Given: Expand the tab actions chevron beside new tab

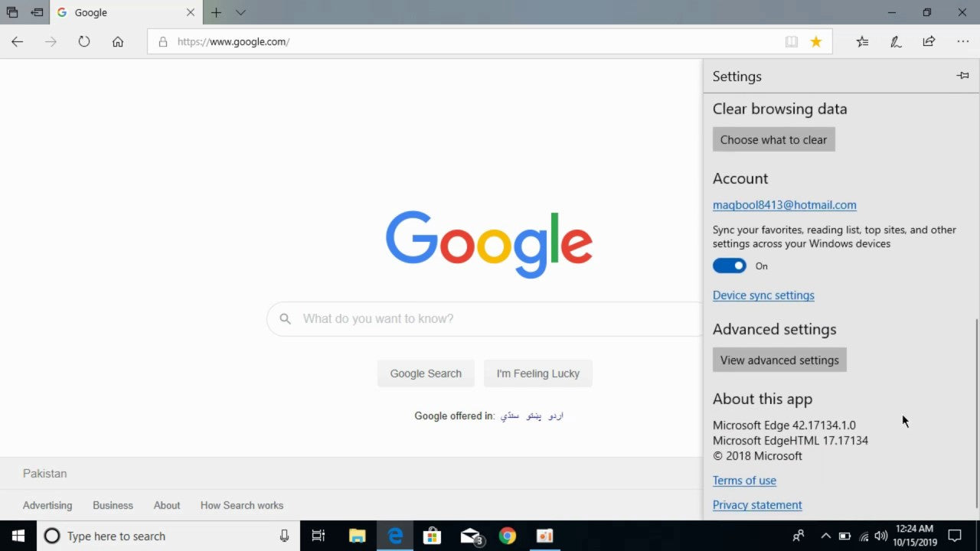Looking at the screenshot, I should pos(240,12).
